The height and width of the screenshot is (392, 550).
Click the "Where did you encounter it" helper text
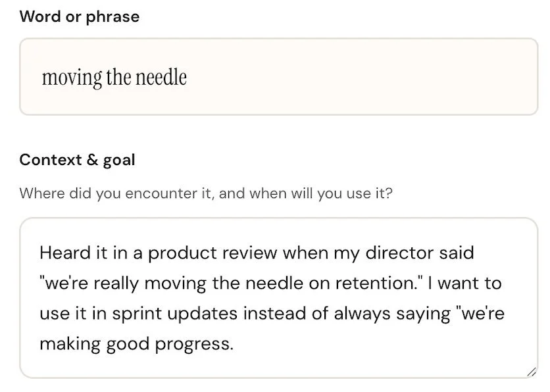point(206,194)
